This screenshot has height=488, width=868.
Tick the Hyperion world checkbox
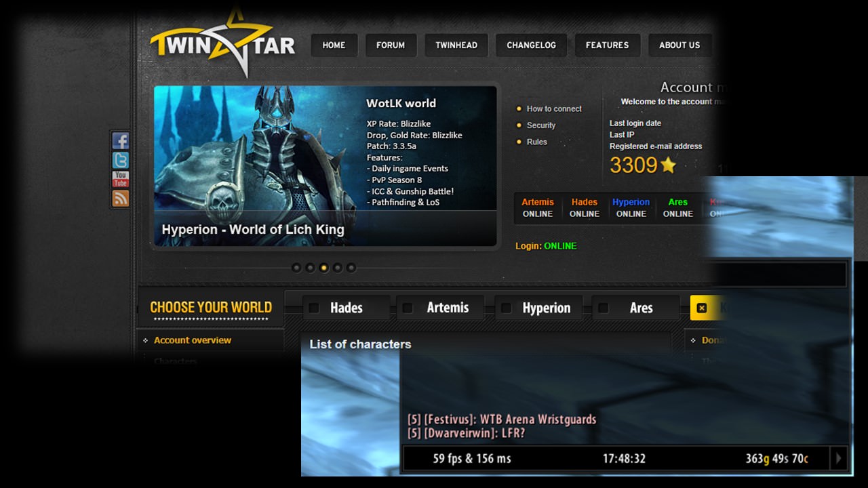tap(506, 308)
